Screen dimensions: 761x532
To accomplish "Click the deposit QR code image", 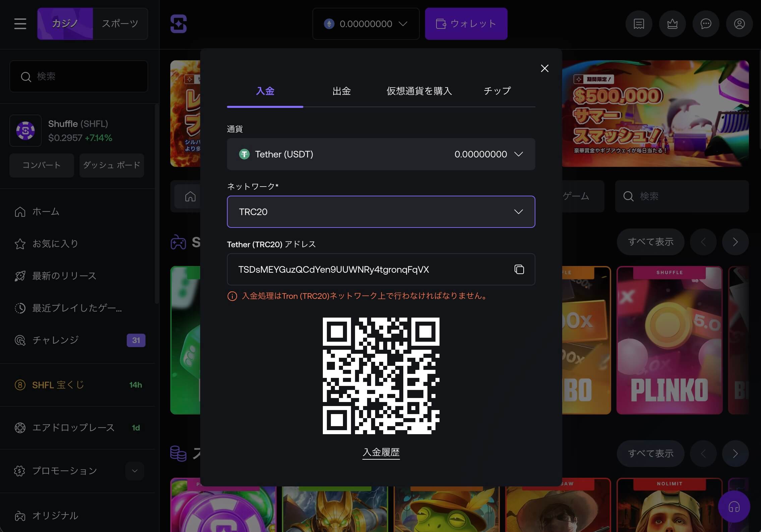I will (381, 376).
